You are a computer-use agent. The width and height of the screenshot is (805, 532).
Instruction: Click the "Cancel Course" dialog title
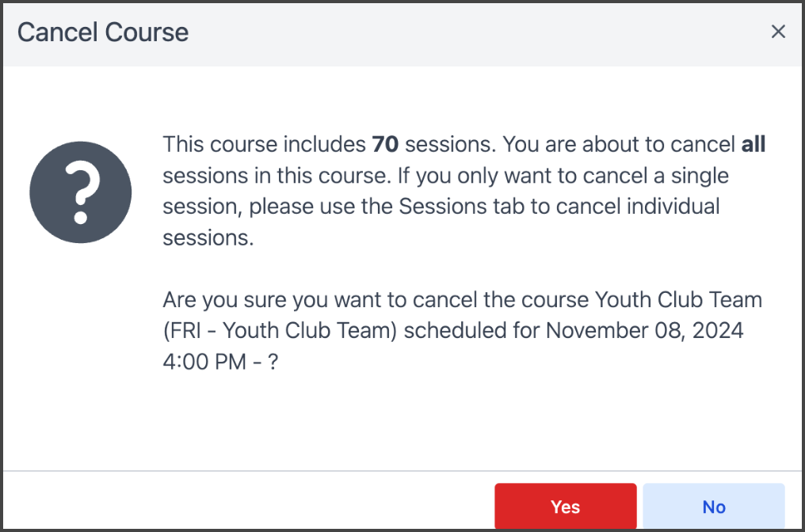tap(103, 32)
